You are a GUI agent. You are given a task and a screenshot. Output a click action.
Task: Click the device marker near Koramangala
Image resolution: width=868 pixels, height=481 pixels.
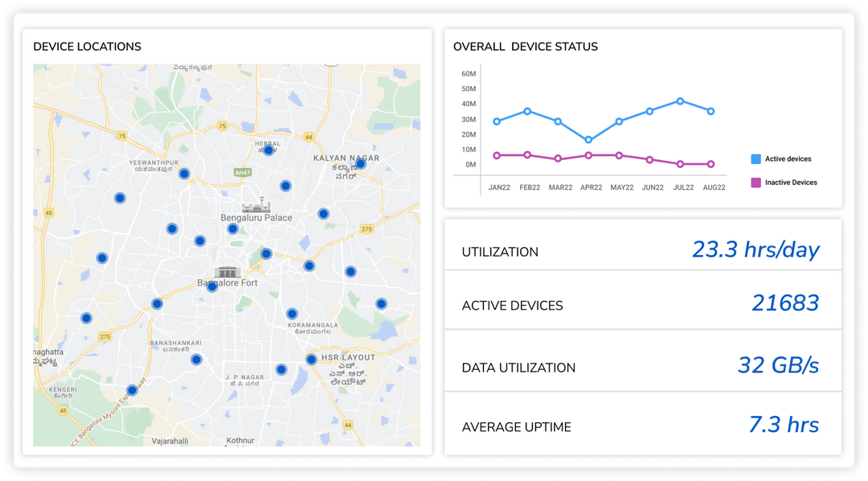point(293,314)
